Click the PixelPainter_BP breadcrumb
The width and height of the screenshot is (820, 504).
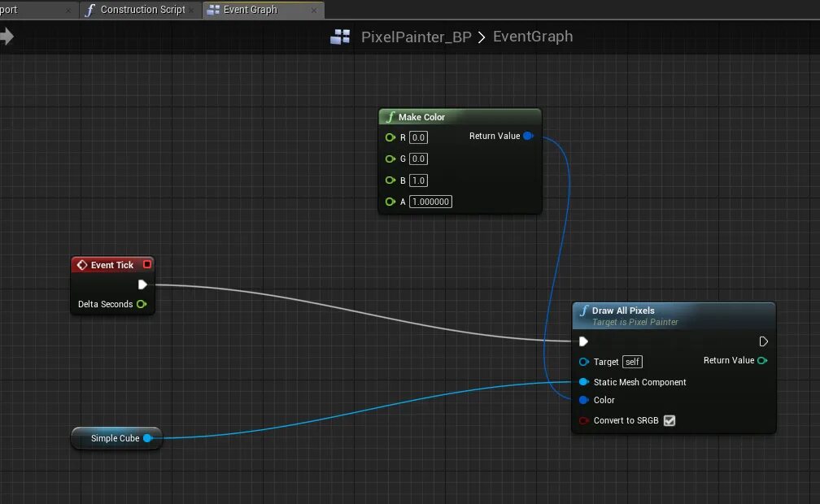pyautogui.click(x=417, y=37)
